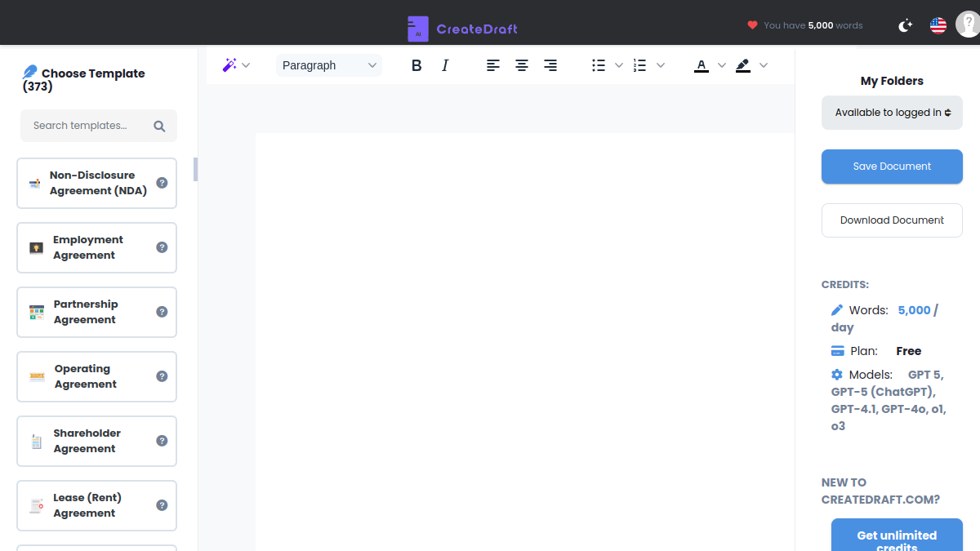980x551 pixels.
Task: Center align the text
Action: point(522,65)
